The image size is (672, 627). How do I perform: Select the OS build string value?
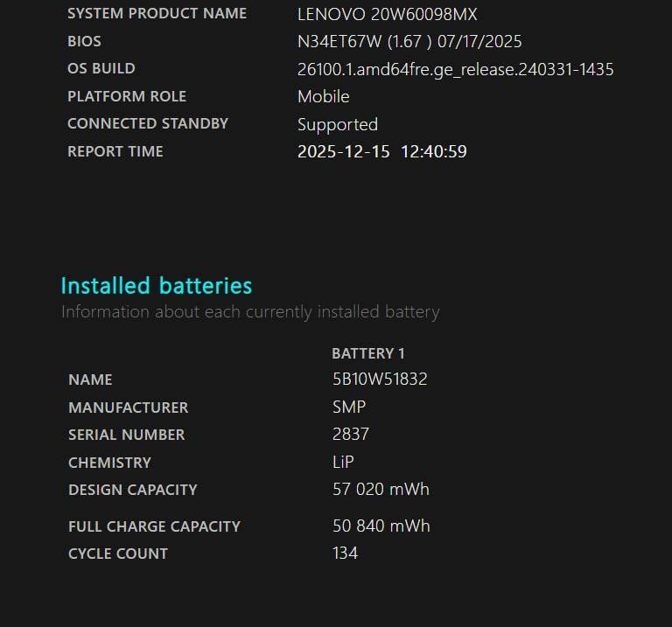[x=455, y=69]
